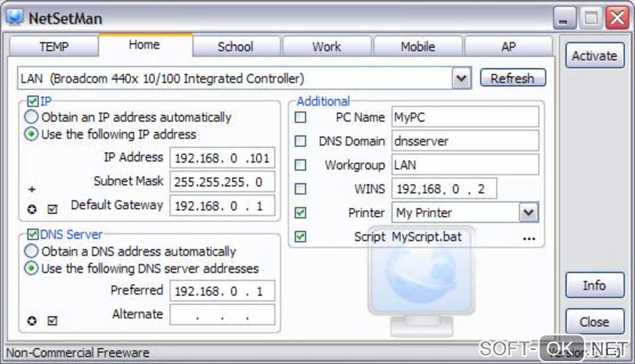Switch to the Work tab
This screenshot has width=635, height=364.
pos(327,47)
